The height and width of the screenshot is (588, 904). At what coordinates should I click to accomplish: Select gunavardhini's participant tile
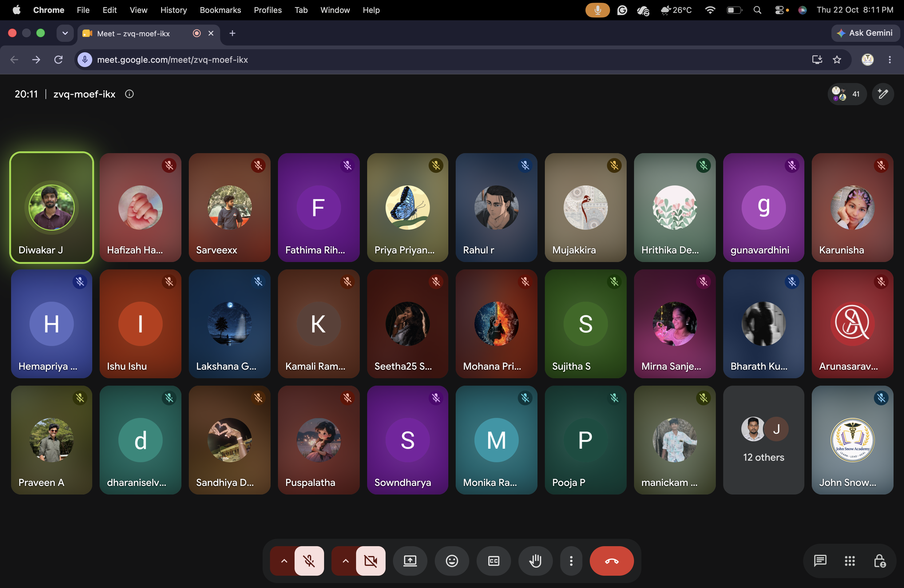point(763,207)
